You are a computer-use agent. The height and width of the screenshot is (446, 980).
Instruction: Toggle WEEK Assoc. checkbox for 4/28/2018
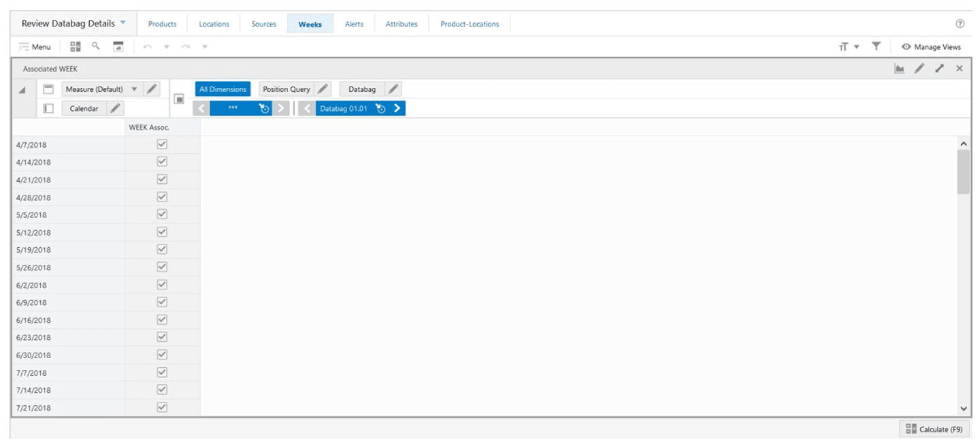[162, 197]
